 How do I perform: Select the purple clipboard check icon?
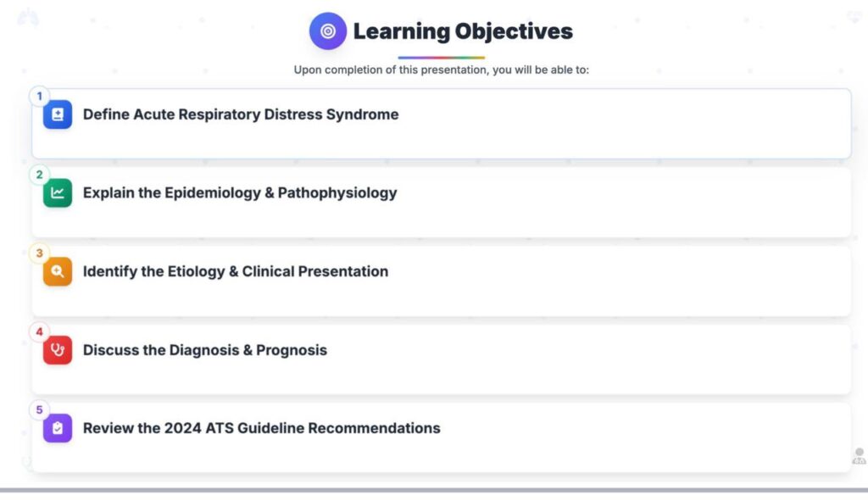pos(58,428)
